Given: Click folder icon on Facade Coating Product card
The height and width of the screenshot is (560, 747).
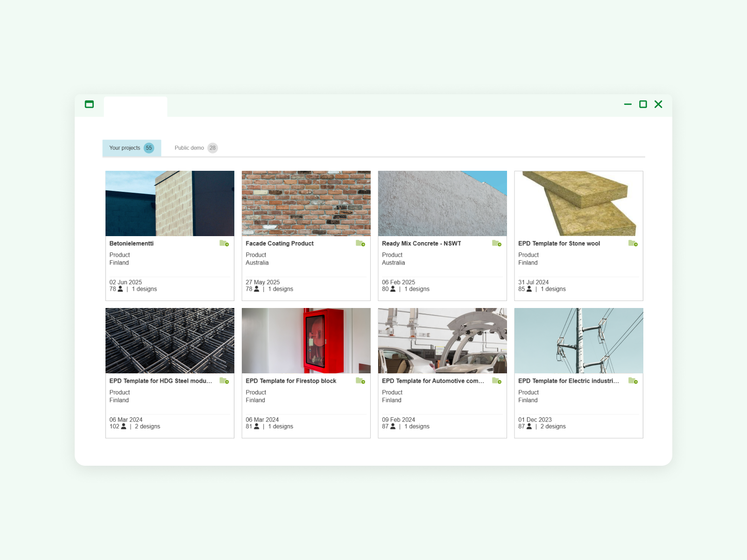Looking at the screenshot, I should click(360, 243).
